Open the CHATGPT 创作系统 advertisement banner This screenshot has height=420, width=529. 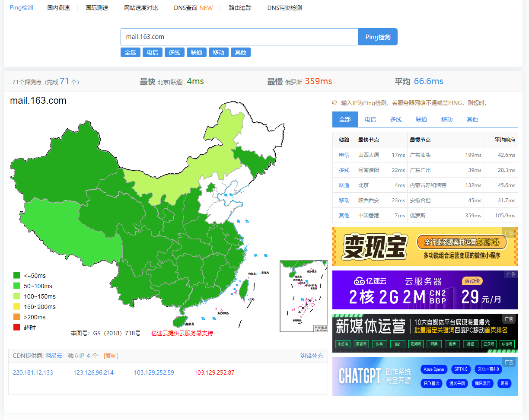tap(425, 376)
